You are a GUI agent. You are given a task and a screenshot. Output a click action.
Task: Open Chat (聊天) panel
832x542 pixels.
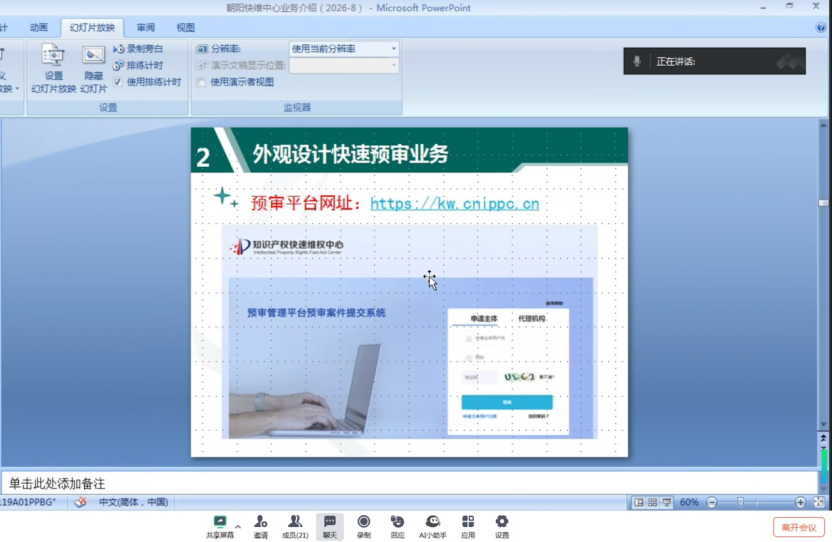[x=330, y=527]
